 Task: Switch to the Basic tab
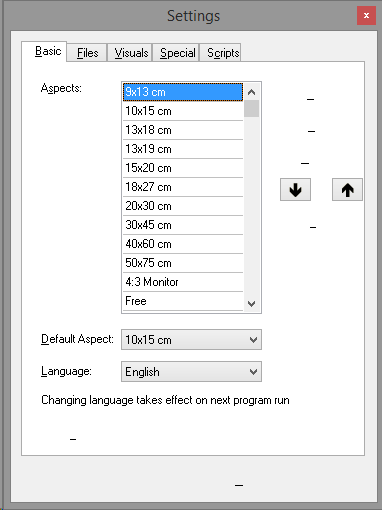click(x=44, y=51)
